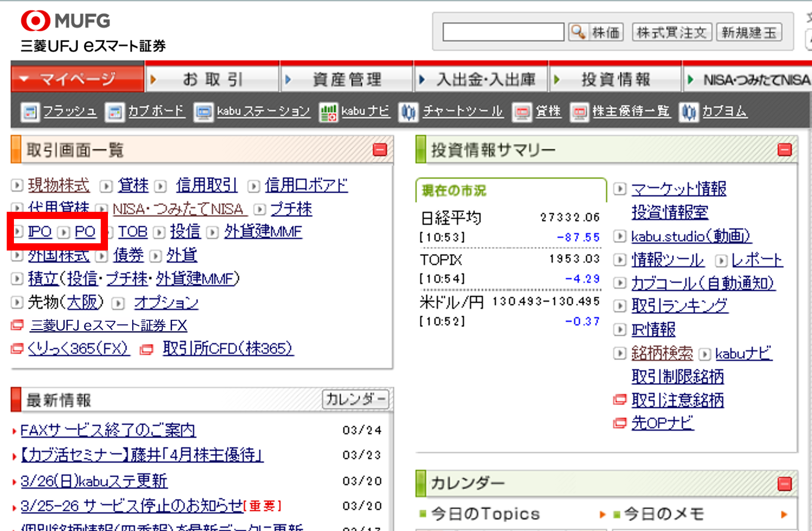
Task: Click the チャートツール icon
Action: point(408,112)
